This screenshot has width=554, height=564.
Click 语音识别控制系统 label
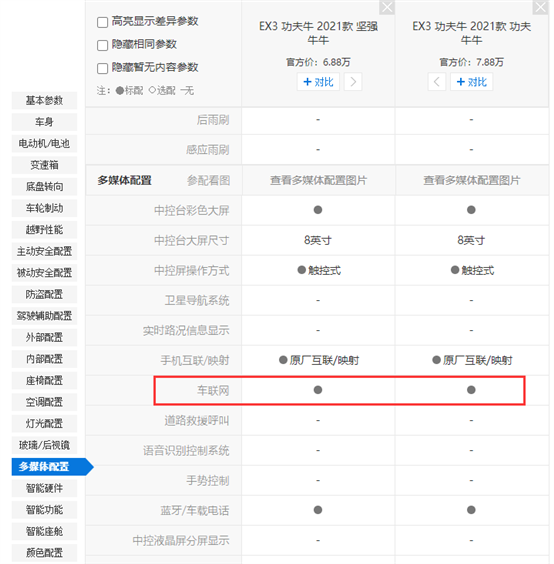click(186, 451)
